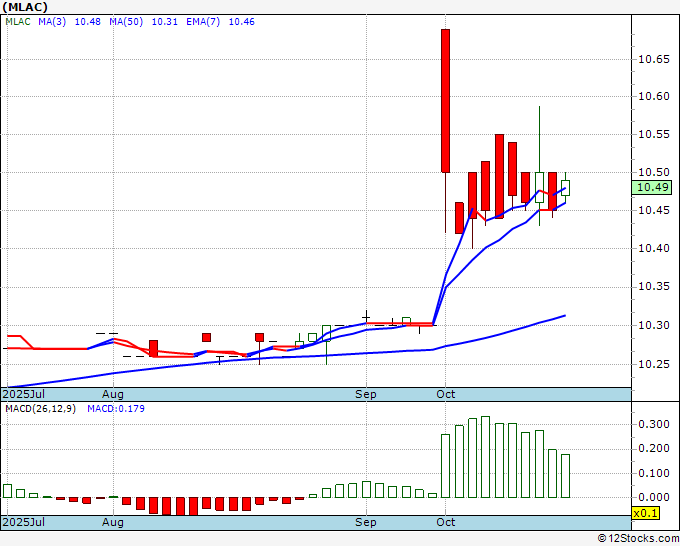Click the 0.000 MACD axis label
680x546 pixels.
click(x=654, y=497)
